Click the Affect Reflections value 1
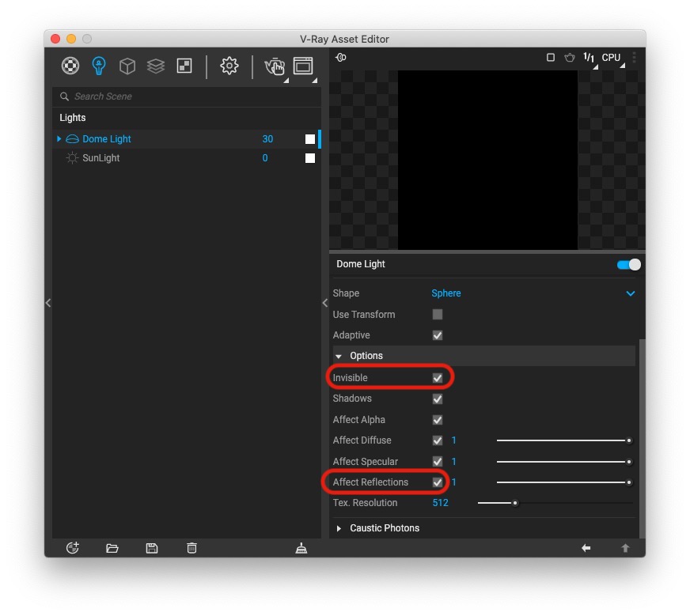This screenshot has height=616, width=690. pos(453,482)
